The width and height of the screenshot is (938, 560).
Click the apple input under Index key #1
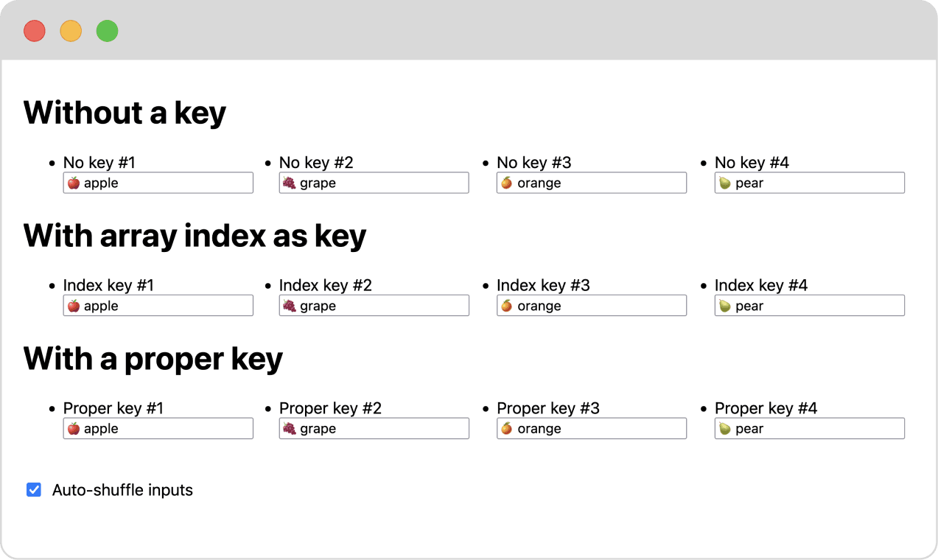pyautogui.click(x=158, y=306)
